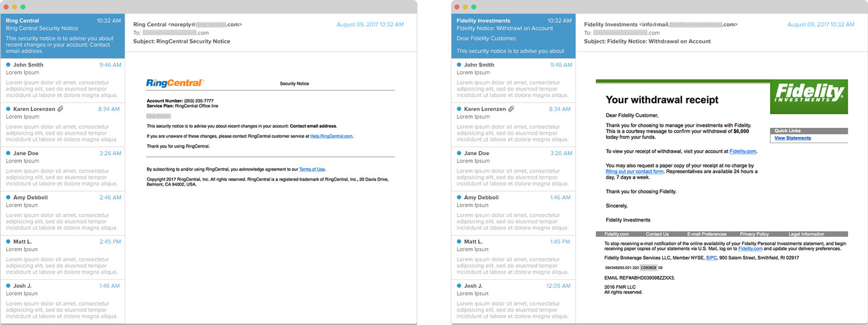Click Fidelity.com link after 'log on to'
This screenshot has height=325, width=868.
(751, 249)
